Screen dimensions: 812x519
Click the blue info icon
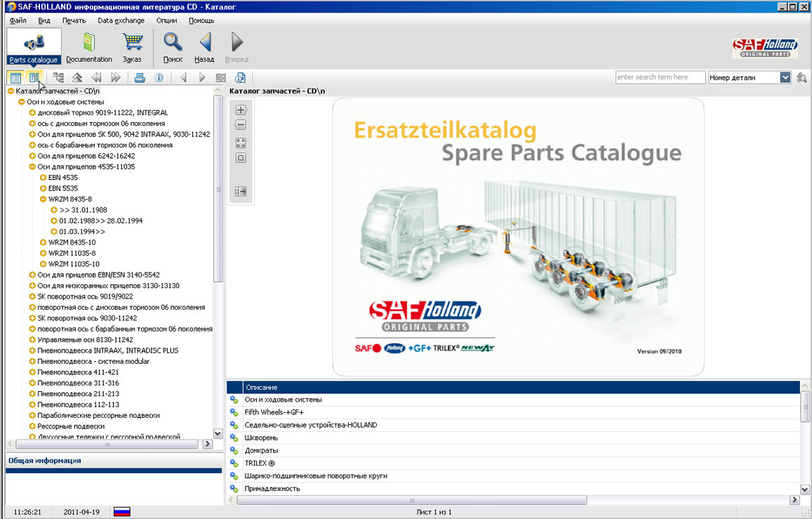tap(159, 78)
